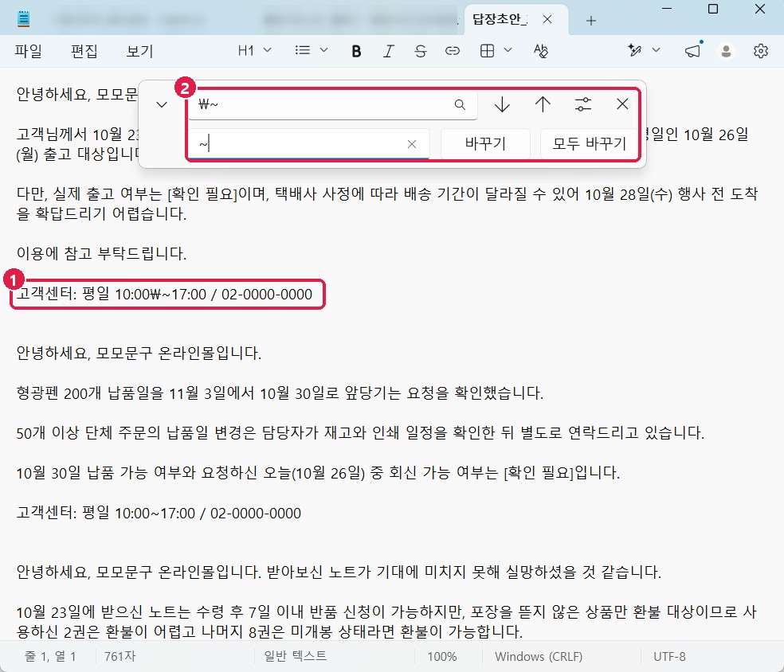Click the 모두 바꾸기 button
The height and width of the screenshot is (672, 784).
coord(589,144)
